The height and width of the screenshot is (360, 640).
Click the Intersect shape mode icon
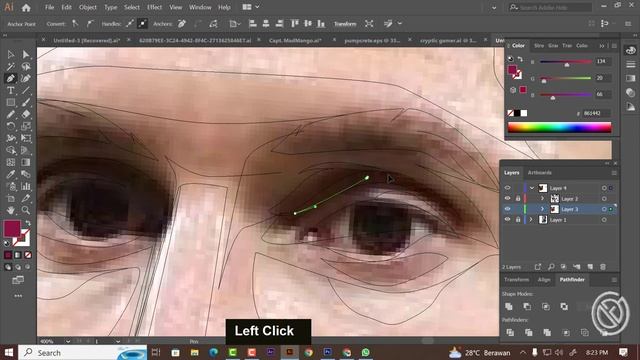tap(546, 306)
